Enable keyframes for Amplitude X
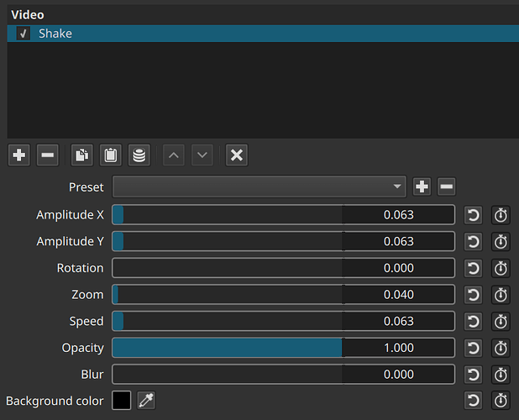 click(501, 215)
